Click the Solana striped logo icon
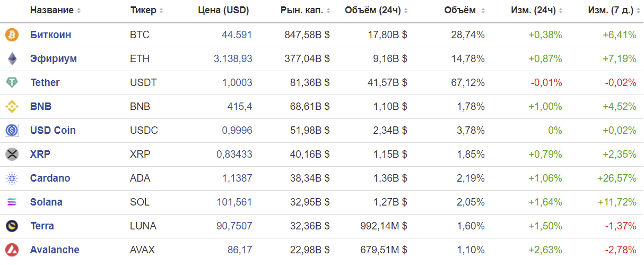This screenshot has width=644, height=265. click(x=12, y=202)
